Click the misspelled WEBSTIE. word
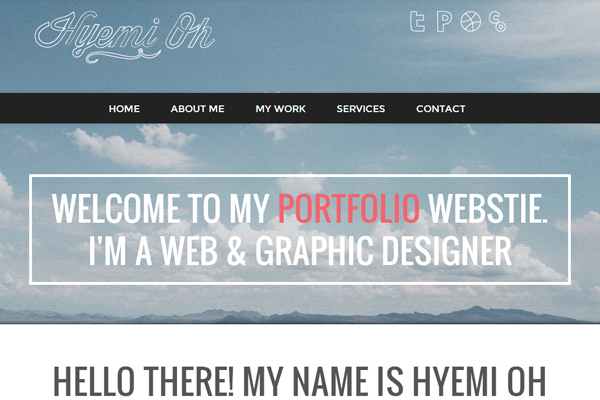 pyautogui.click(x=488, y=209)
